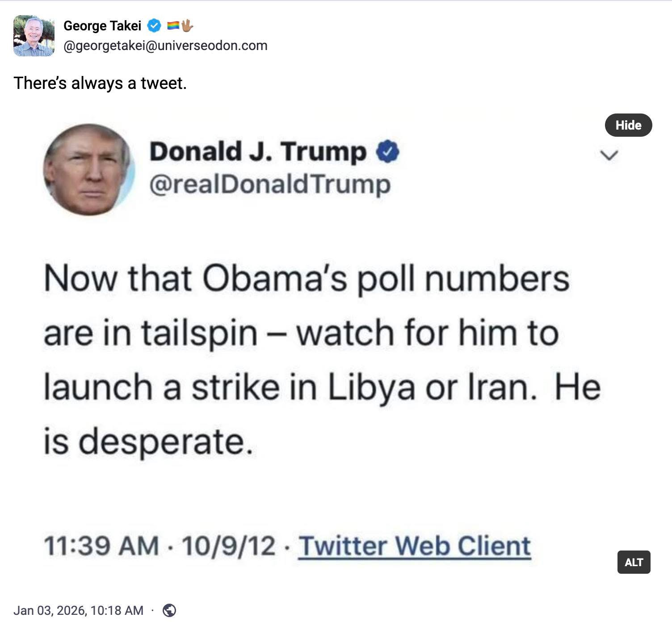Click the globe public visibility icon
Screen dimensions: 672x622
tap(169, 610)
